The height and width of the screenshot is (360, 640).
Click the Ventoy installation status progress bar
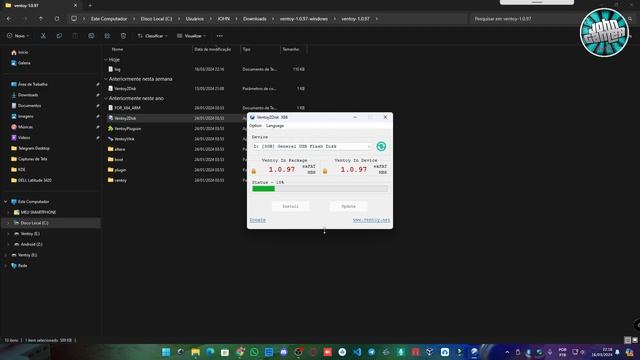pos(320,189)
